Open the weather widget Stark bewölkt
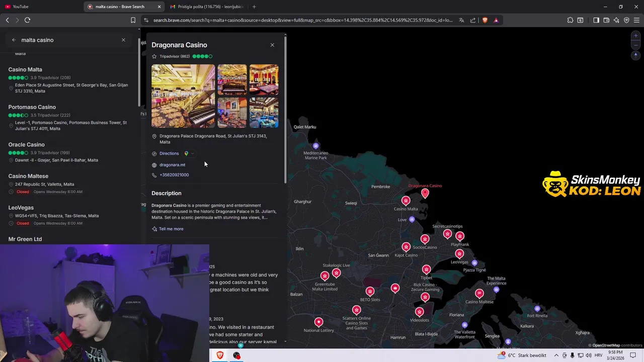644x362 pixels. (x=521, y=355)
